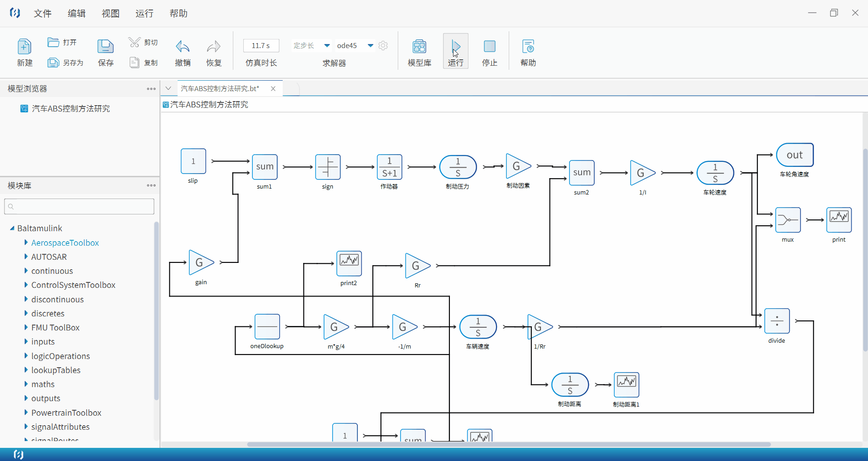Open the 运行 menu

point(145,13)
